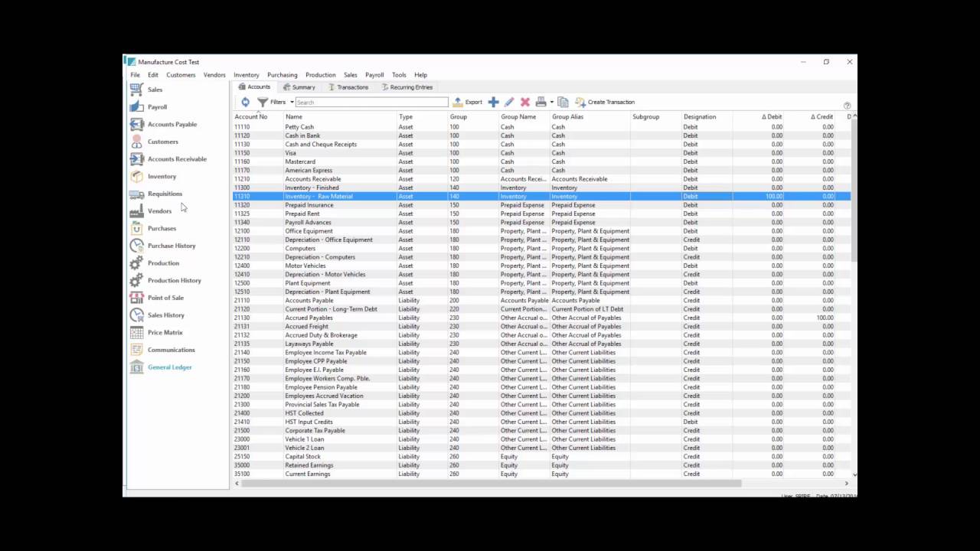Select the Motor Vehicles account row
Screen dimensions: 980x551
click(541, 266)
